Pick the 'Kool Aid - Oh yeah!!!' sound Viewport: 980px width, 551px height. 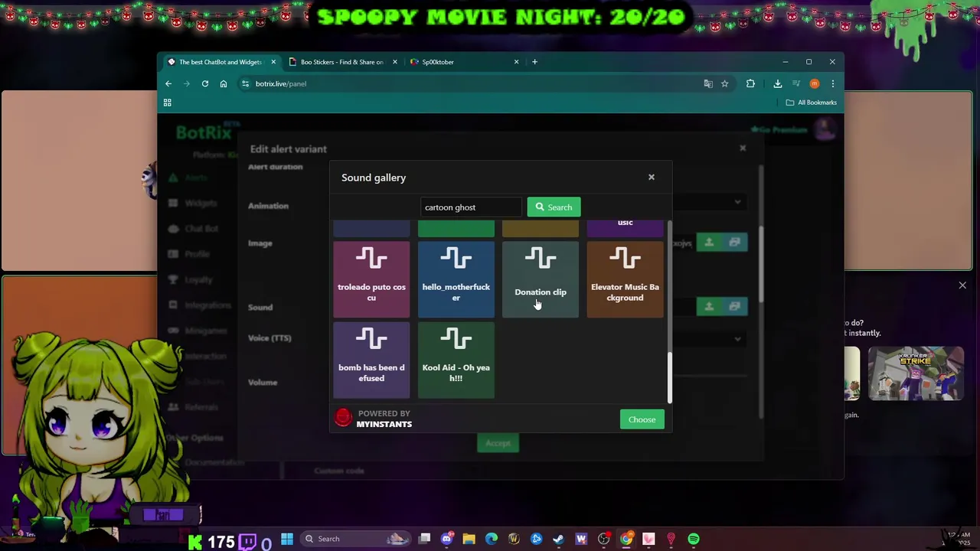point(456,360)
